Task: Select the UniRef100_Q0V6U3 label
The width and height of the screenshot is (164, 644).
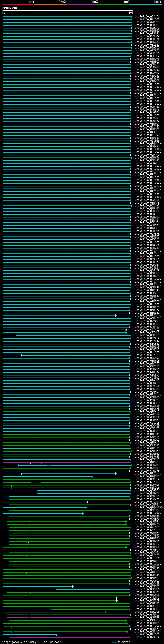Action: [x=147, y=460]
